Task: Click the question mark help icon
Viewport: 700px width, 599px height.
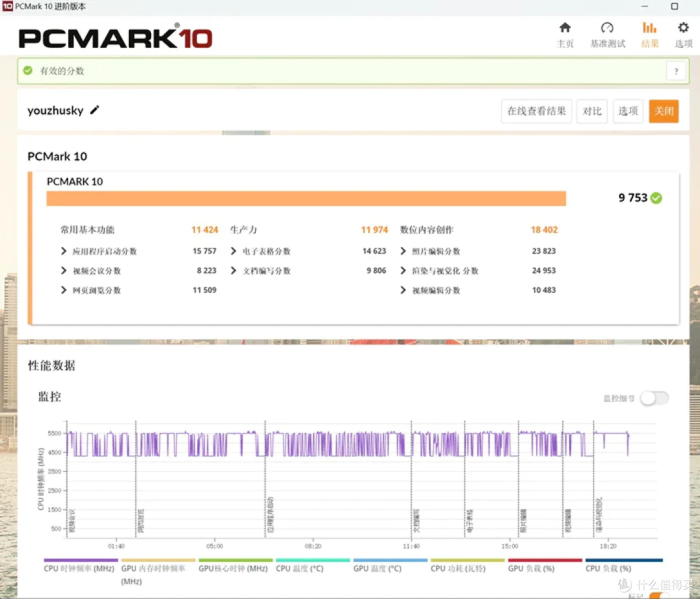Action: click(676, 71)
